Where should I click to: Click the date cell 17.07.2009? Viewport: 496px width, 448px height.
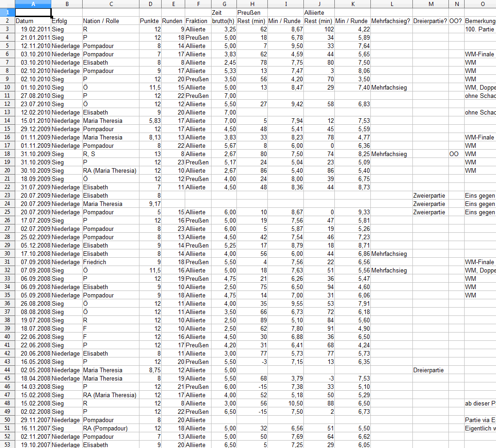[x=33, y=220]
